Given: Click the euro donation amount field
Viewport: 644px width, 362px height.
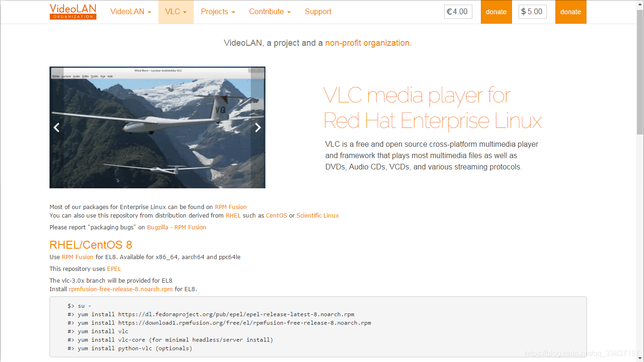Looking at the screenshot, I should click(x=458, y=12).
